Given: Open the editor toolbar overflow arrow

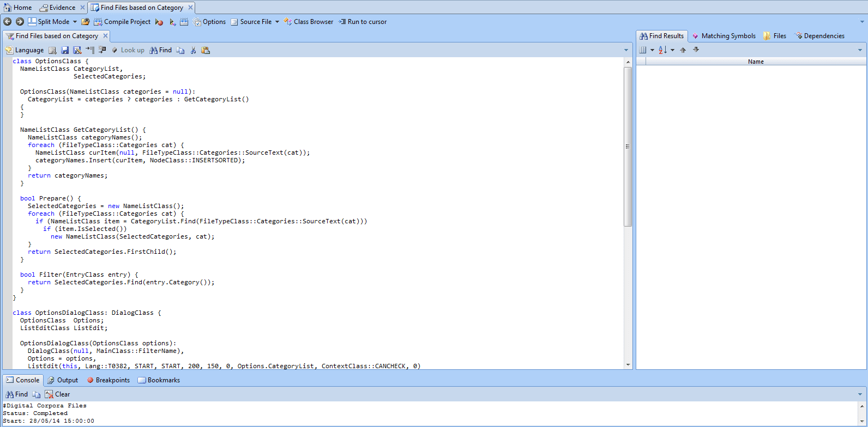Looking at the screenshot, I should tap(626, 50).
